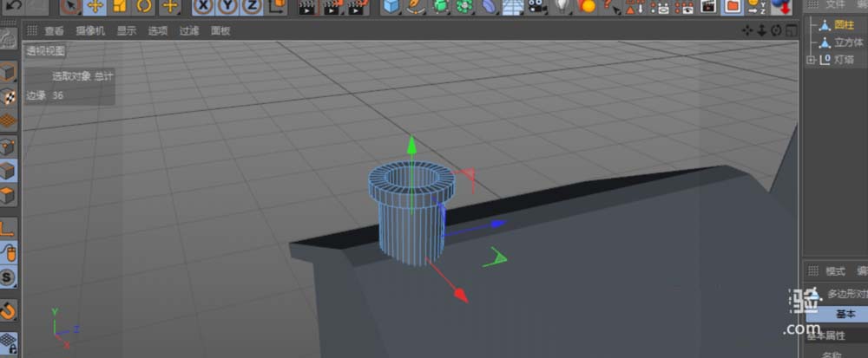Viewport: 868px width, 358px height.
Task: Expand the 灯塔 null object
Action: (x=811, y=60)
